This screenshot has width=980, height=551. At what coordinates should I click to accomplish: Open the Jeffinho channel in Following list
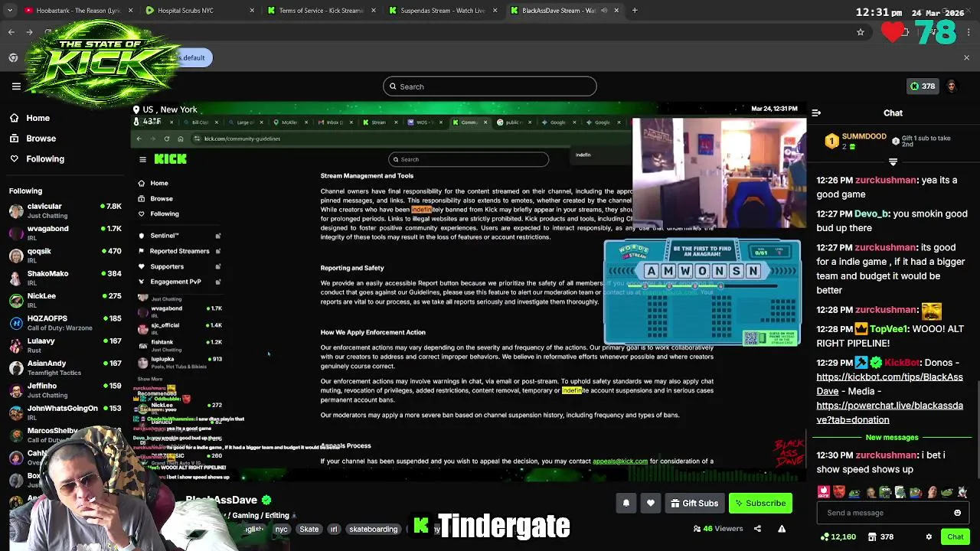pos(65,390)
